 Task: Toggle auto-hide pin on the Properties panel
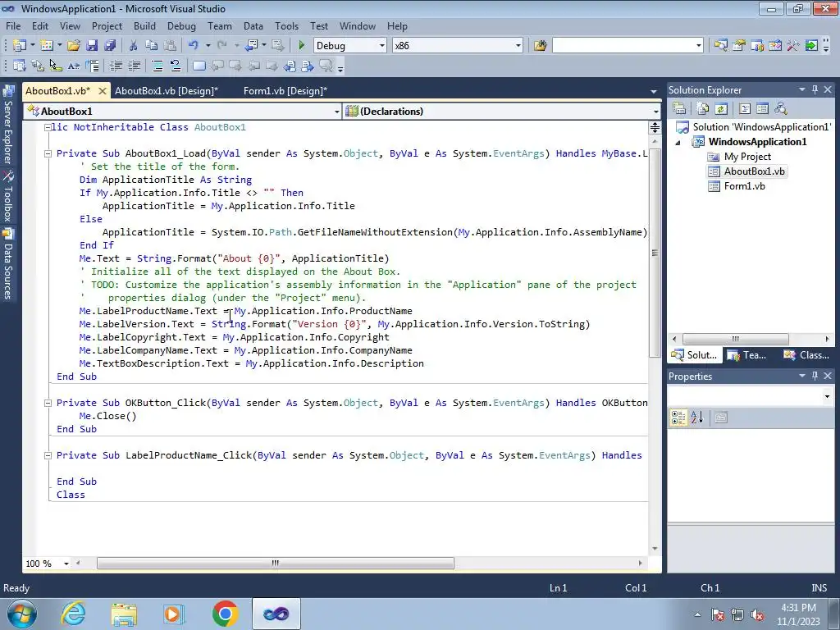click(x=815, y=376)
